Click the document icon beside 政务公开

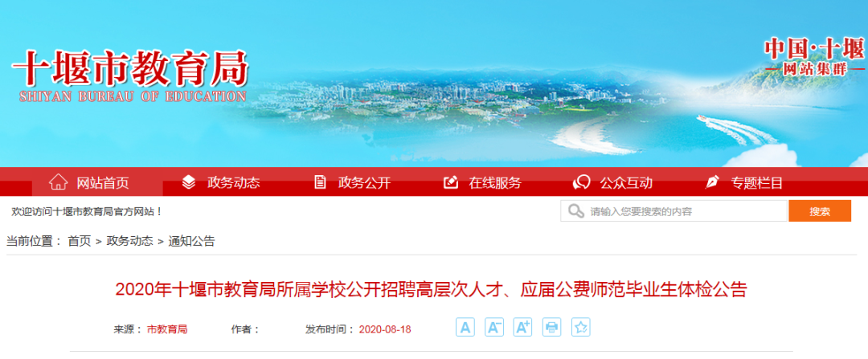coord(320,182)
